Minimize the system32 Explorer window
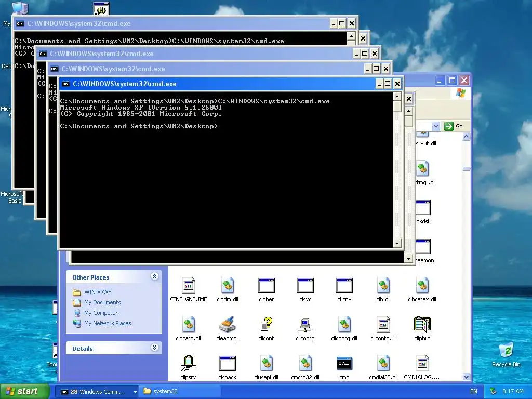The image size is (532, 399). [x=440, y=81]
